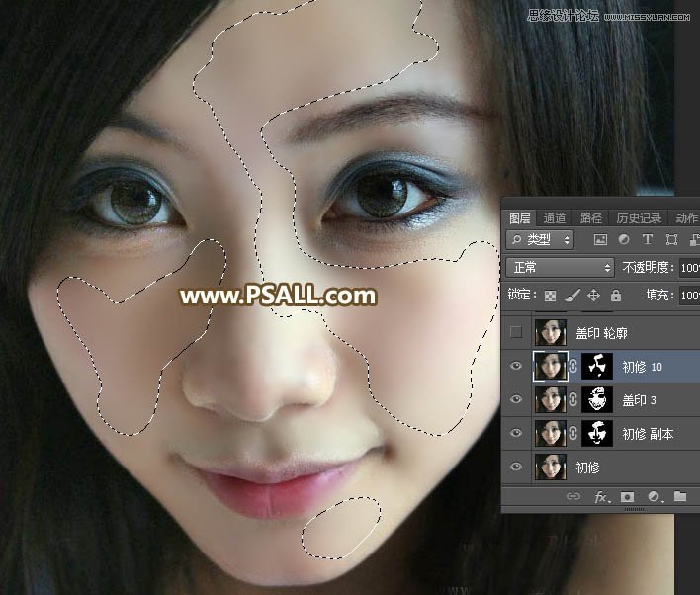Click the 盖印 轮廓 layer name
This screenshot has height=595, width=700.
[x=601, y=333]
